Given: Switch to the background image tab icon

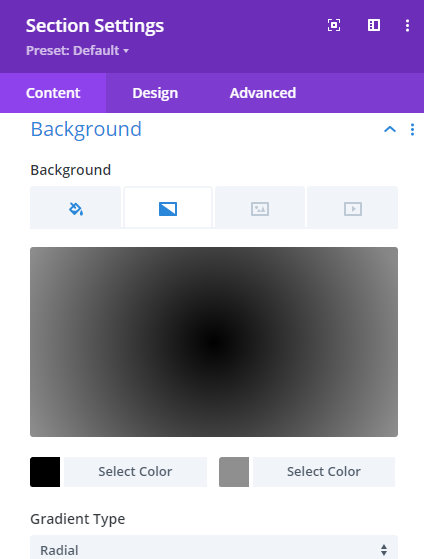Looking at the screenshot, I should point(260,208).
